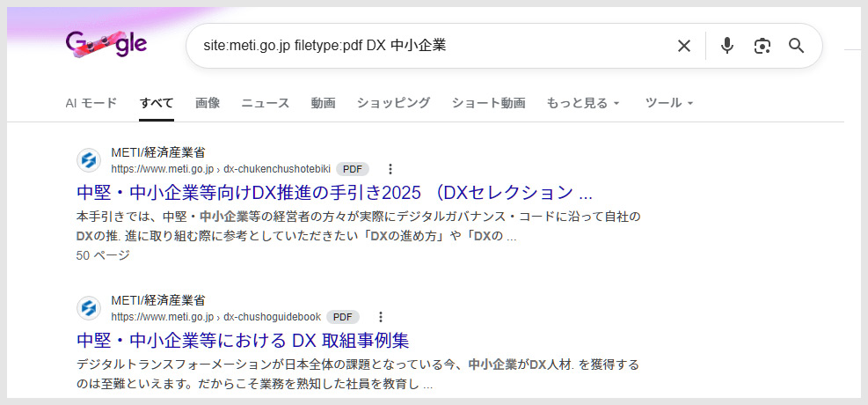Switch to 動画 tab
The width and height of the screenshot is (868, 405).
pyautogui.click(x=323, y=103)
